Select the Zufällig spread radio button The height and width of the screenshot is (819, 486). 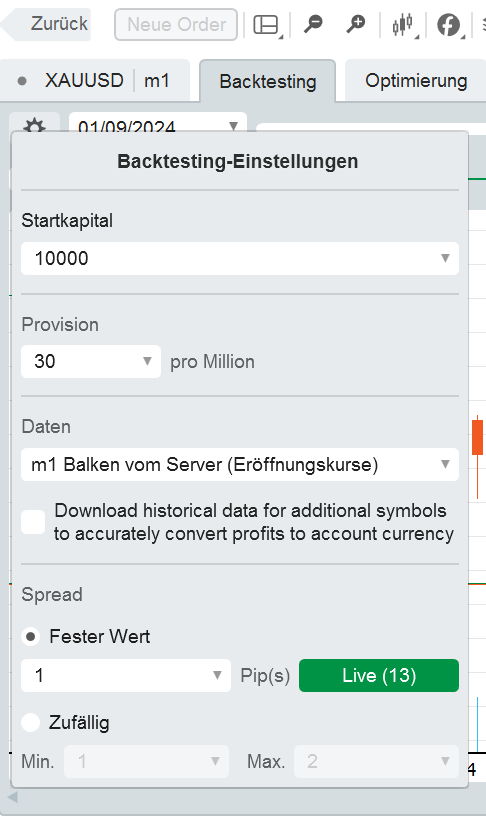[x=31, y=722]
